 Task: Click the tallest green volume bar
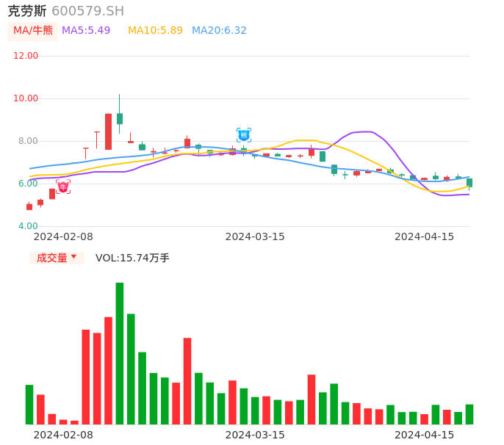pyautogui.click(x=120, y=352)
